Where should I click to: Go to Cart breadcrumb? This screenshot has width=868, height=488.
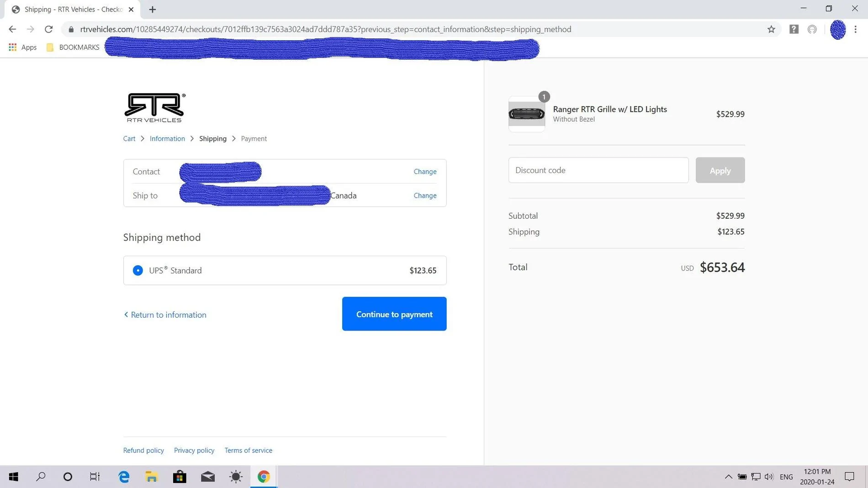click(129, 138)
